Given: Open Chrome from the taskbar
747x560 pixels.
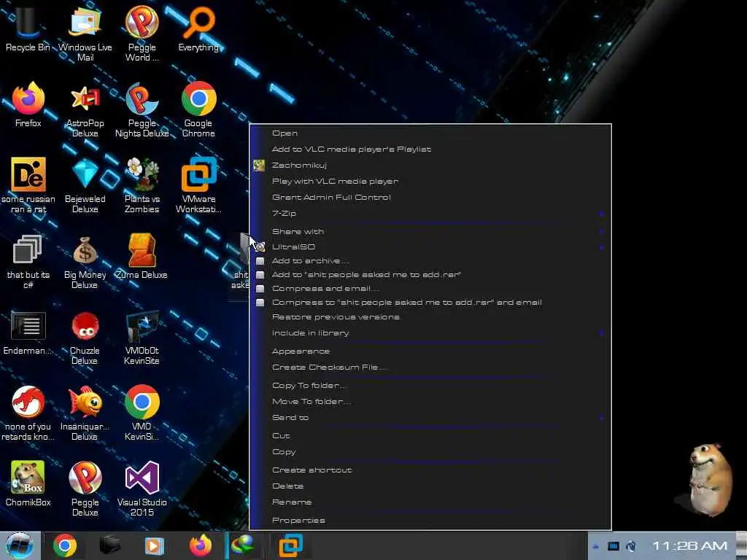Looking at the screenshot, I should click(x=65, y=545).
